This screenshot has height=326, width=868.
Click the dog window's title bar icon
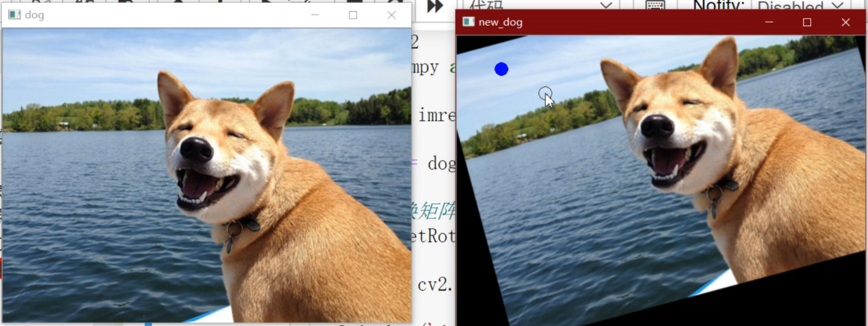tap(14, 15)
